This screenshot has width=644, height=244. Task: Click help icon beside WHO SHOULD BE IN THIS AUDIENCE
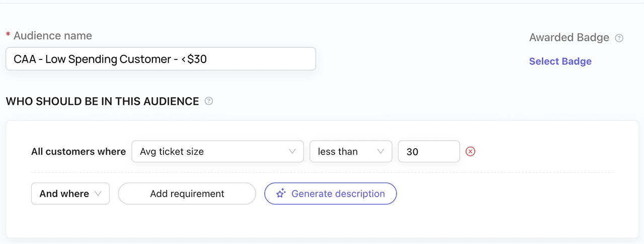click(x=209, y=101)
